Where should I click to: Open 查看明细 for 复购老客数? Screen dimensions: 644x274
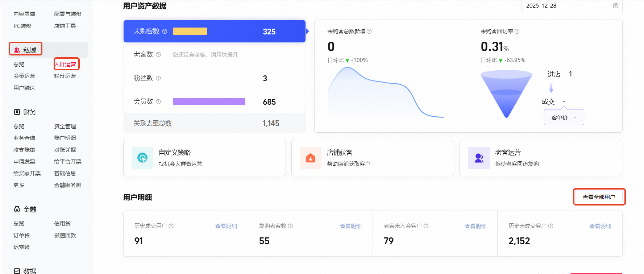[351, 226]
